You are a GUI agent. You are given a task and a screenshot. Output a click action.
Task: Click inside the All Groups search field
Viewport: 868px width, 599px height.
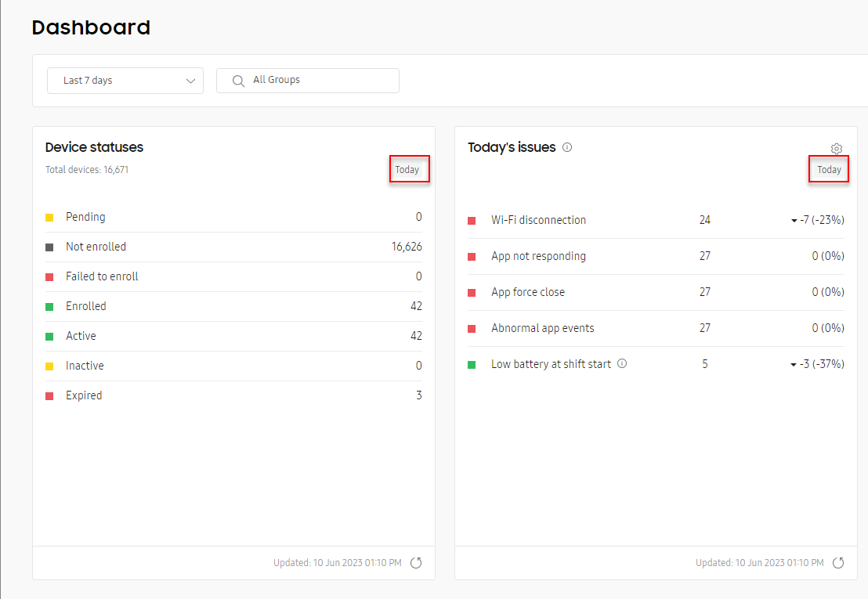click(x=313, y=80)
